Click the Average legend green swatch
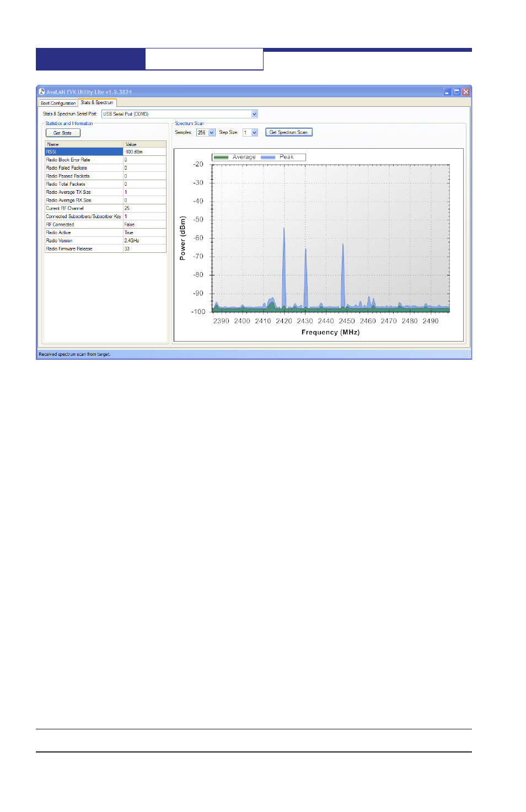This screenshot has width=526, height=812. click(221, 157)
